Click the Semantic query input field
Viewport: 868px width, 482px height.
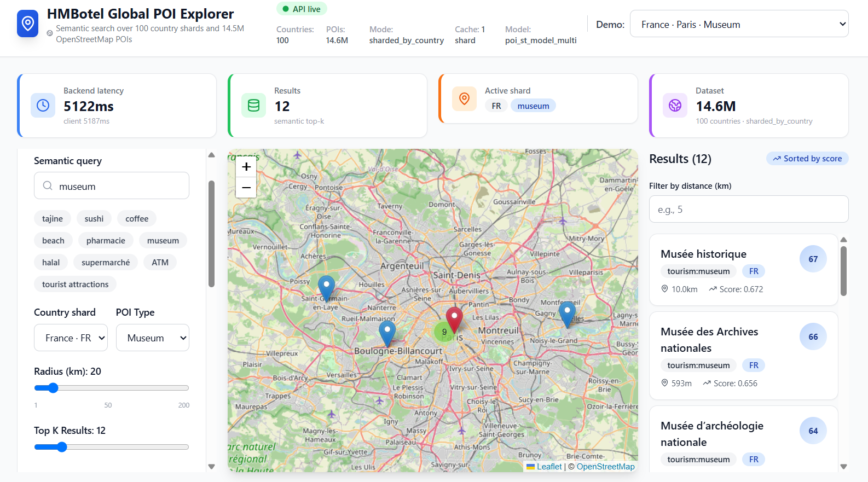112,185
